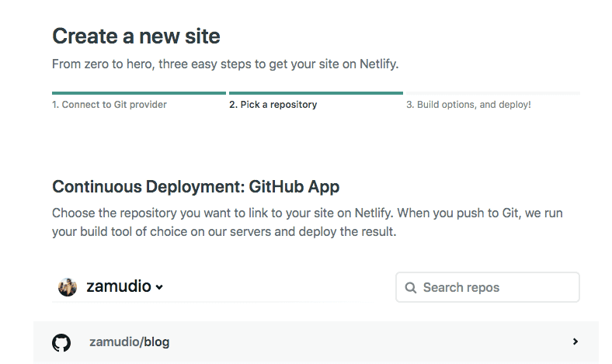Click the gray progress bar above step 3
612x364 pixels.
point(492,92)
